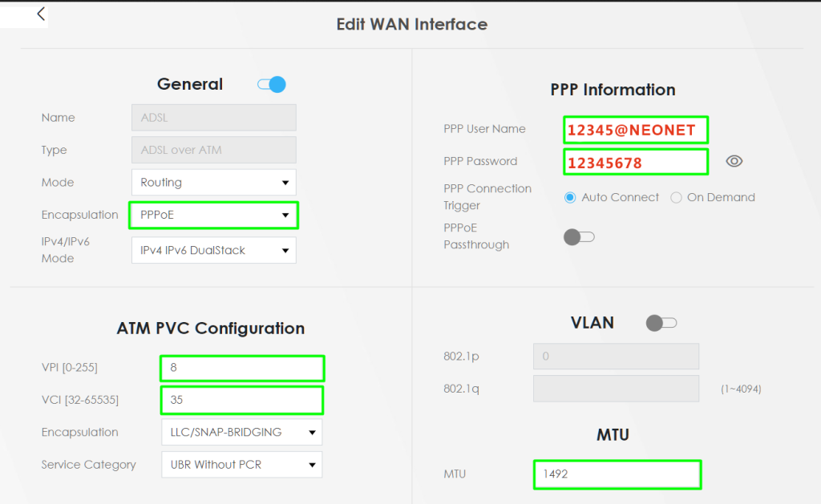Click the PPP User Name field
The width and height of the screenshot is (821, 504).
coord(635,129)
